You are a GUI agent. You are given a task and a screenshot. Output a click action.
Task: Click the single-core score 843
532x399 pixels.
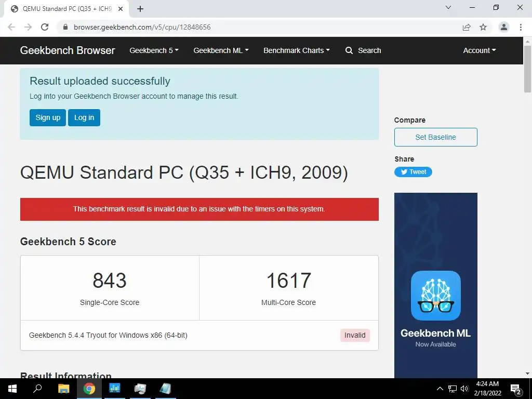point(110,281)
